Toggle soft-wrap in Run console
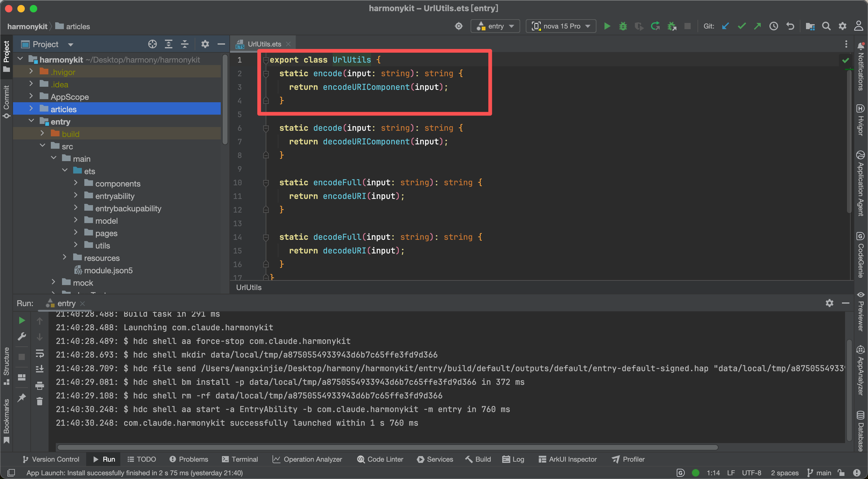868x479 pixels. (39, 353)
